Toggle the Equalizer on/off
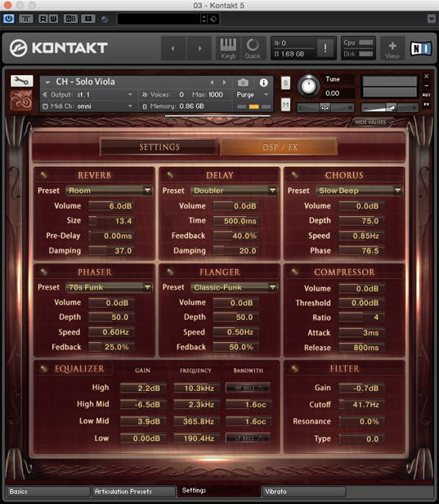 click(x=43, y=368)
